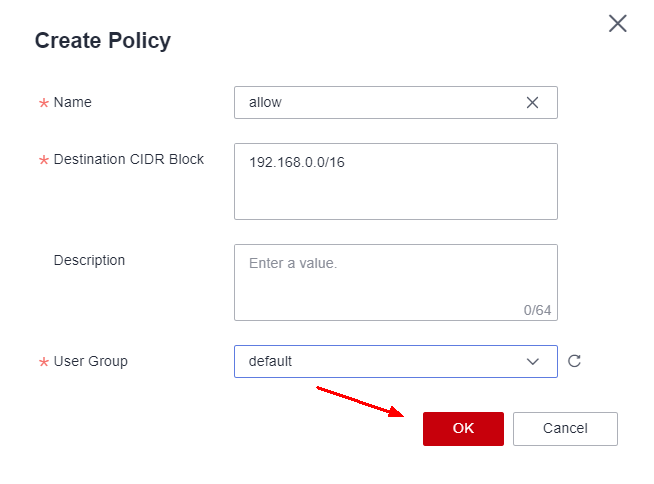Click the Description field label
Screen dimensions: 654x484
(x=89, y=260)
